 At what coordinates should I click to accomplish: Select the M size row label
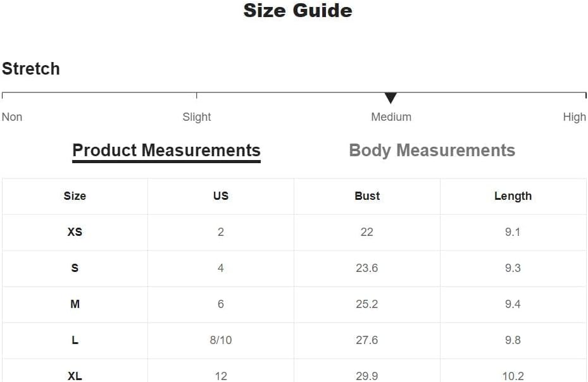click(x=75, y=304)
